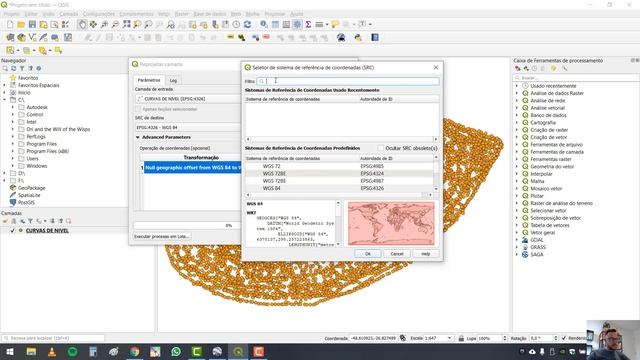Toggle the Ocultar SRC obsoleto(s) checkbox
The height and width of the screenshot is (360, 640).
click(x=381, y=148)
